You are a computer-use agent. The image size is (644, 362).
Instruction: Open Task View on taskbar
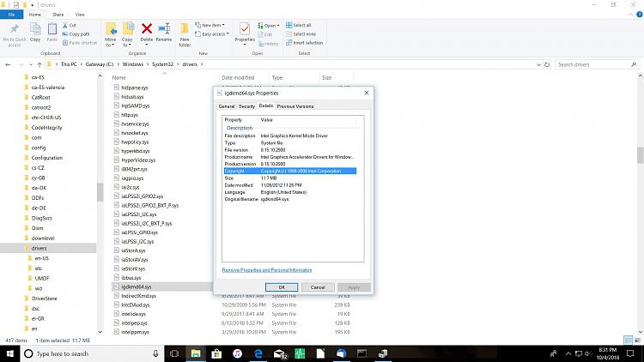(x=174, y=353)
